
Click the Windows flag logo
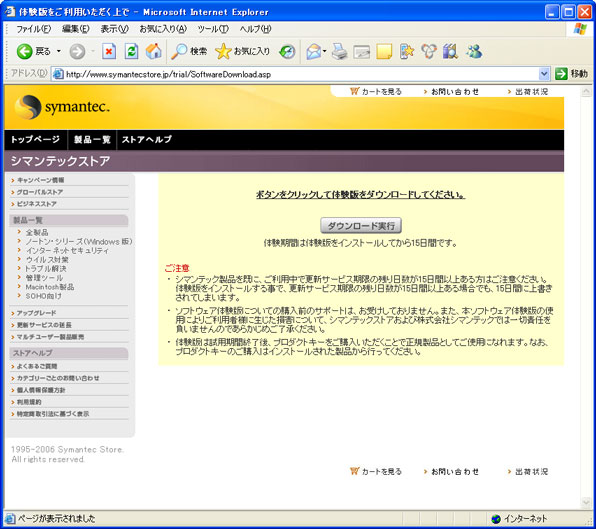tap(580, 29)
